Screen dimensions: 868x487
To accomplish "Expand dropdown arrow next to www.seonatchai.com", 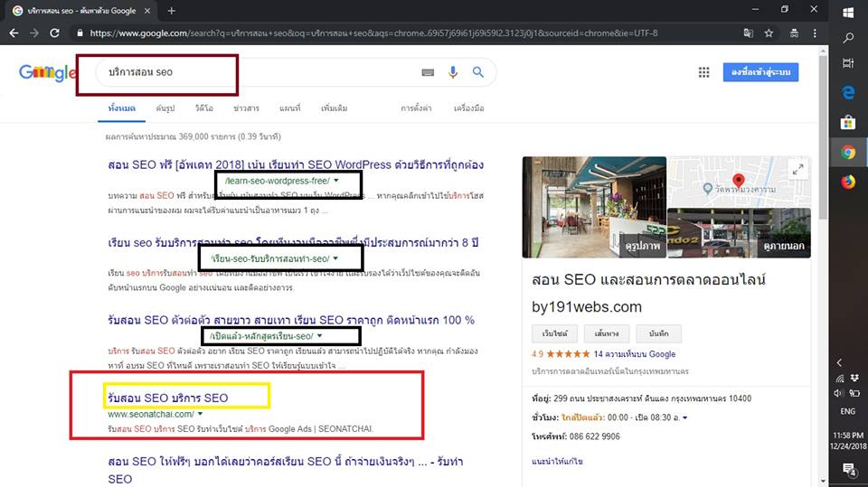I will coord(200,414).
